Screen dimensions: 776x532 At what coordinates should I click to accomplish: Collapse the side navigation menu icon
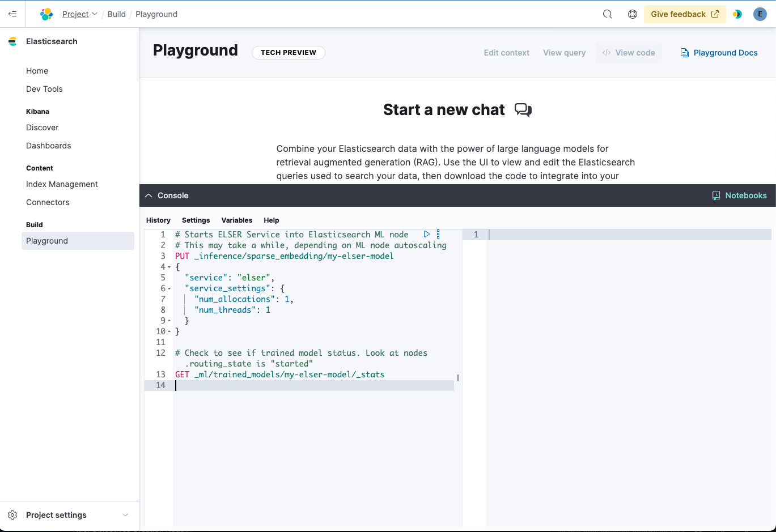pos(12,14)
